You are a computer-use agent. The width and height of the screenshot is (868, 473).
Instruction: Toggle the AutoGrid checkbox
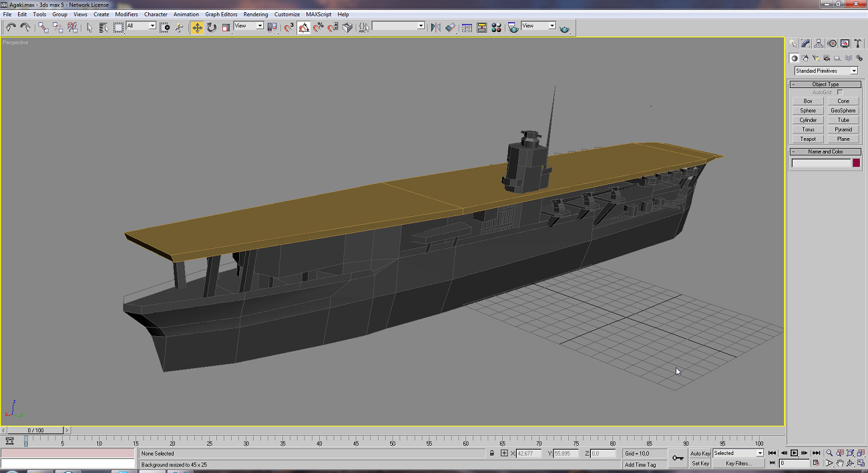[840, 92]
